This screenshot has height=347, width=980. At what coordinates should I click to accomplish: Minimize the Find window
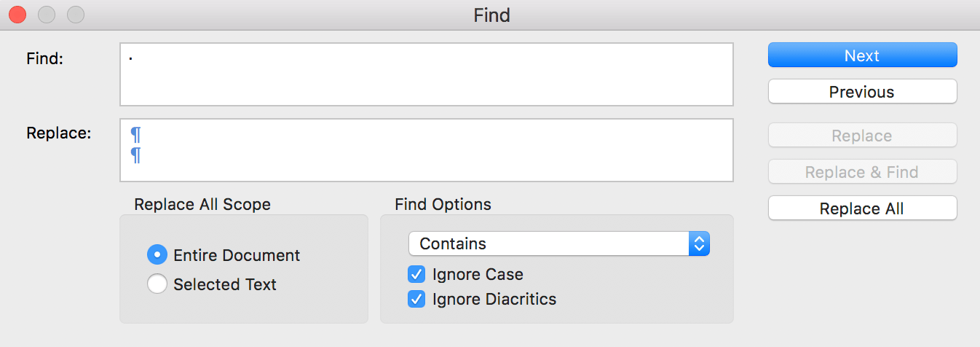47,14
